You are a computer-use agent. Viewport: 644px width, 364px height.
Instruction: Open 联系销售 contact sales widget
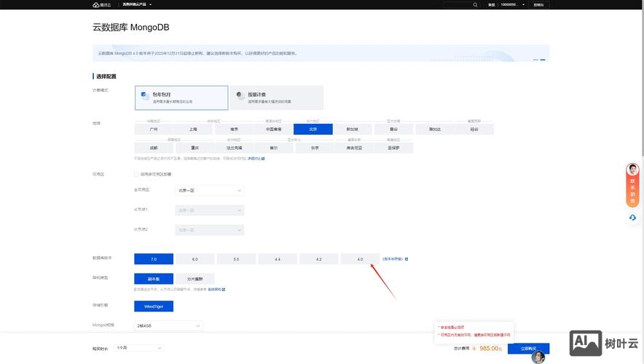632,185
